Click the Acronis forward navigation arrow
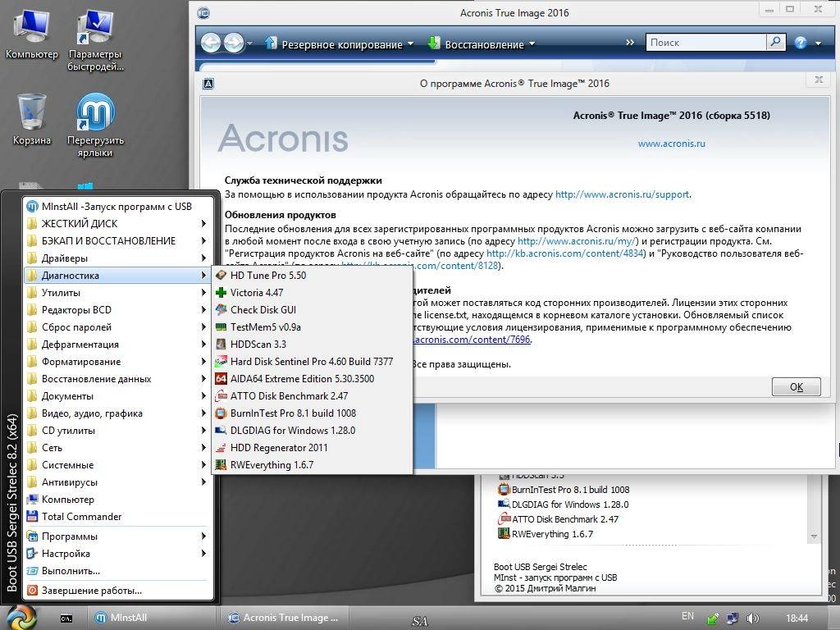This screenshot has width=840, height=630. coord(234,43)
